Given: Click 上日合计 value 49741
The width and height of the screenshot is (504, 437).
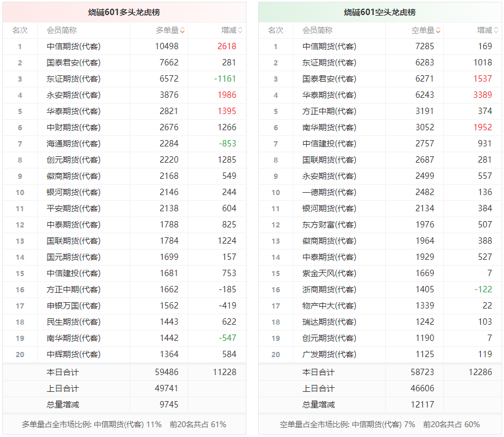Looking at the screenshot, I should (167, 388).
